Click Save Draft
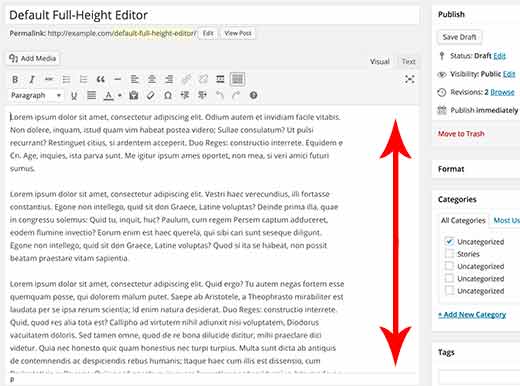 point(459,37)
